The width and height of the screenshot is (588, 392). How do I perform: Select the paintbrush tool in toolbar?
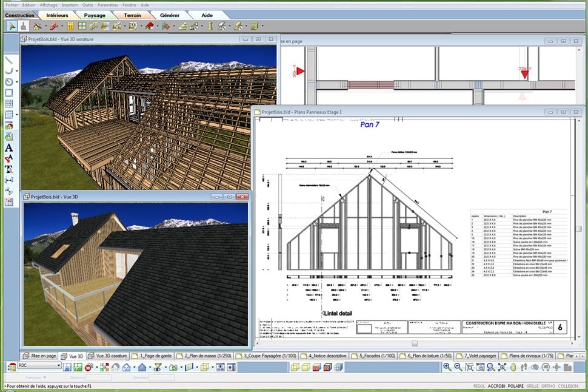[x=23, y=26]
